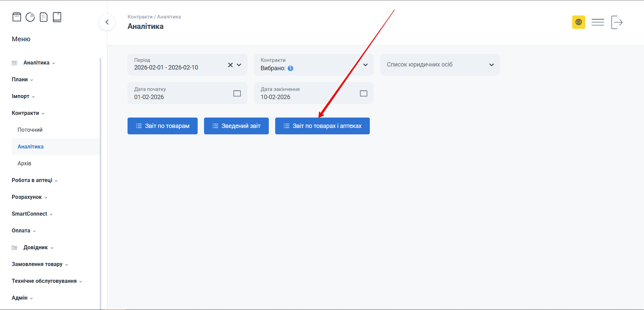Click the box/archive icon in sidebar header
The width and height of the screenshot is (644, 310).
point(16,17)
